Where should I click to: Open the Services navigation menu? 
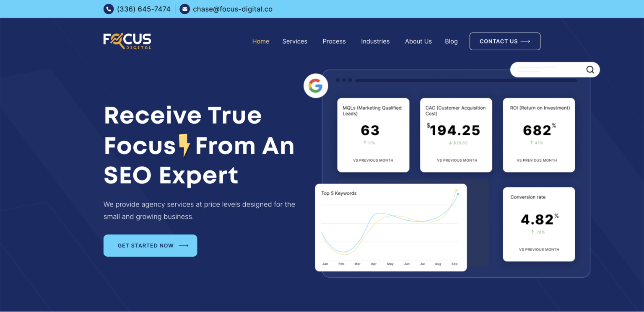(x=295, y=41)
